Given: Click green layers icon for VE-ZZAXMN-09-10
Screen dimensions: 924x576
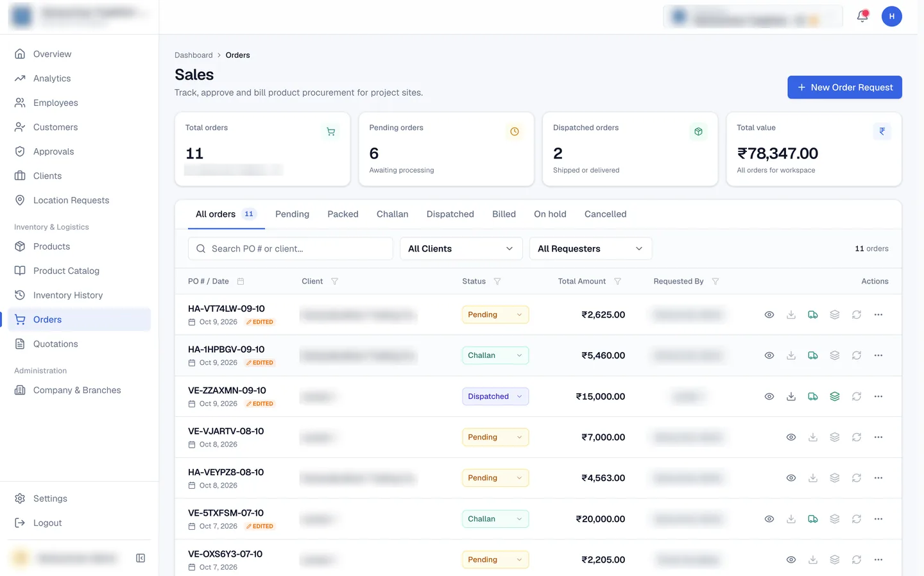Looking at the screenshot, I should point(835,396).
